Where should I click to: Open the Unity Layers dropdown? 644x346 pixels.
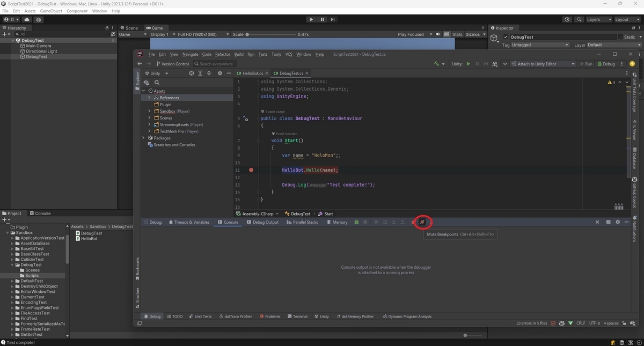(x=598, y=19)
